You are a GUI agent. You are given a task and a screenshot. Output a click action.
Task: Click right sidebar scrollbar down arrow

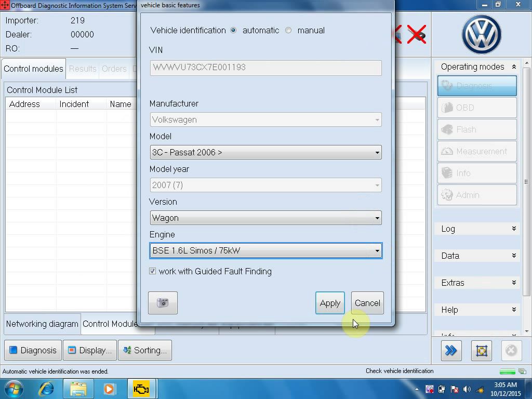click(x=527, y=331)
